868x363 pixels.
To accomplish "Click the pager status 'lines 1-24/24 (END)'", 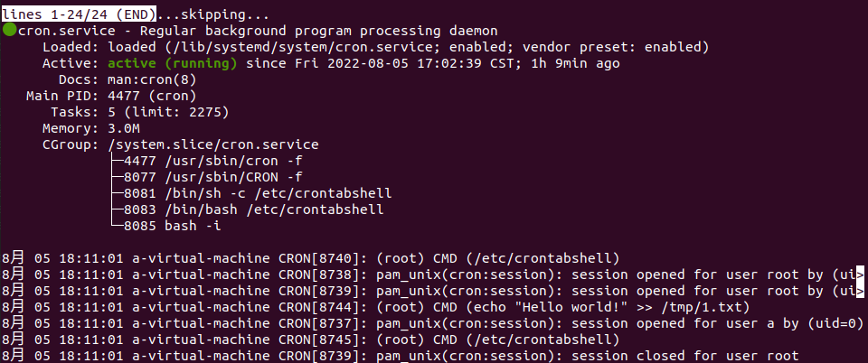I will point(79,13).
